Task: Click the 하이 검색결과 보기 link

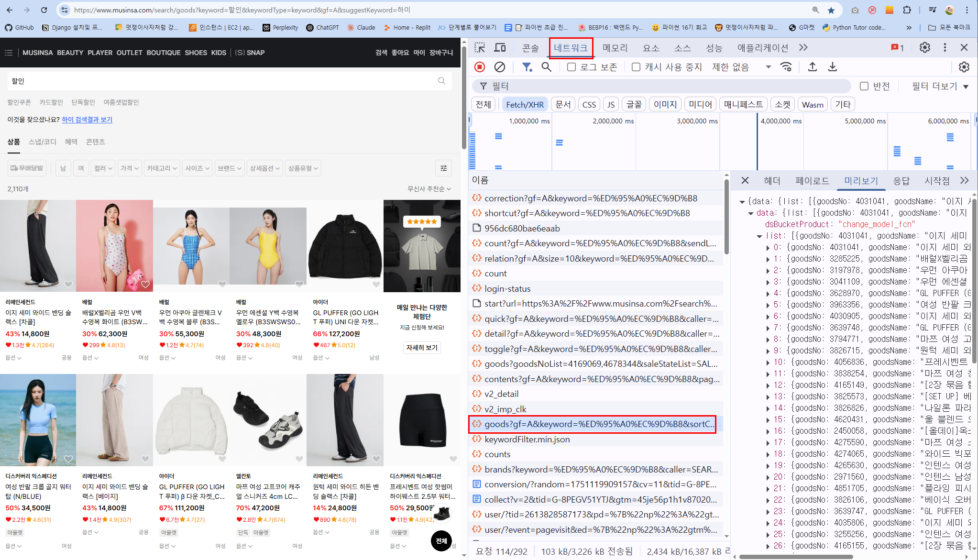Action: pos(87,119)
